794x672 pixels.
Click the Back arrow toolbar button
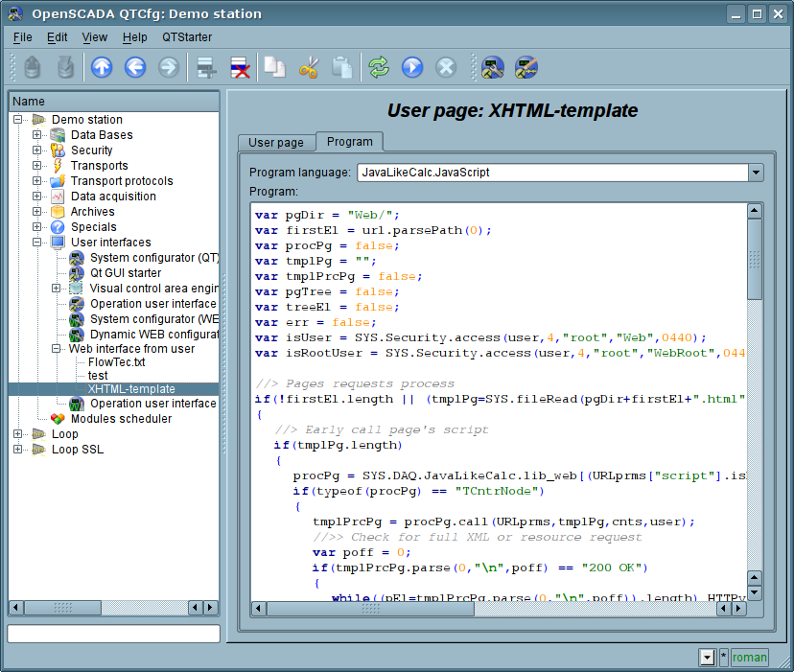tap(135, 67)
